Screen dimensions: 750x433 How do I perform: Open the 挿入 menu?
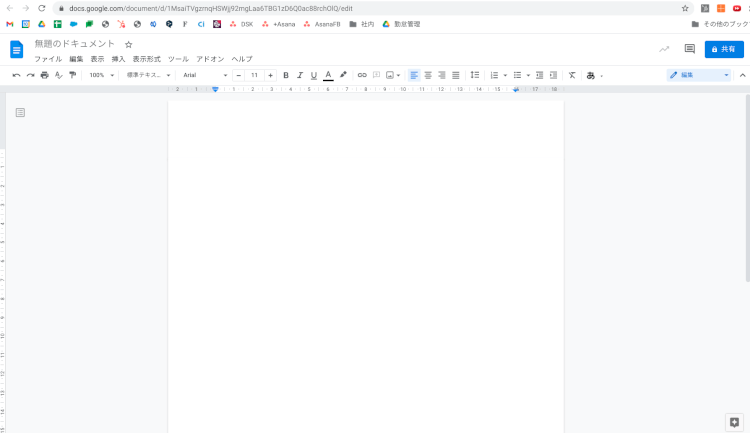(118, 59)
